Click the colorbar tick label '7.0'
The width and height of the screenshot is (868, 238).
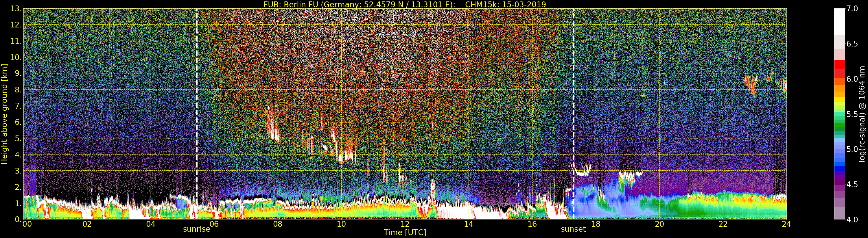pos(852,9)
